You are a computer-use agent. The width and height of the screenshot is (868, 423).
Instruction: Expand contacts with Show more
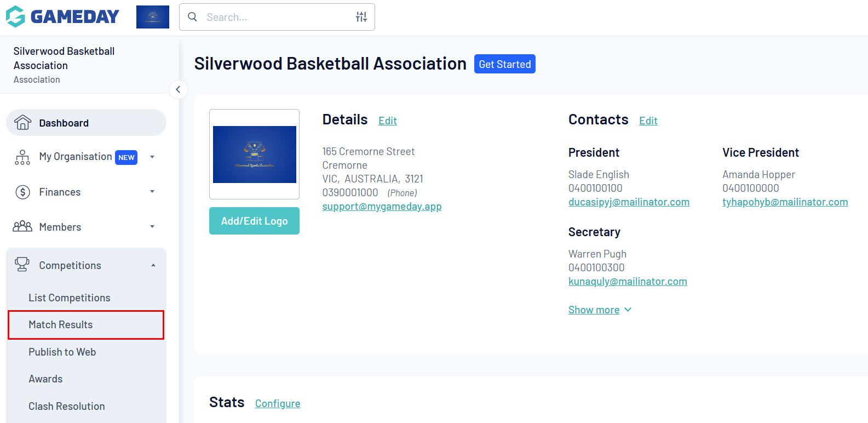(x=600, y=310)
